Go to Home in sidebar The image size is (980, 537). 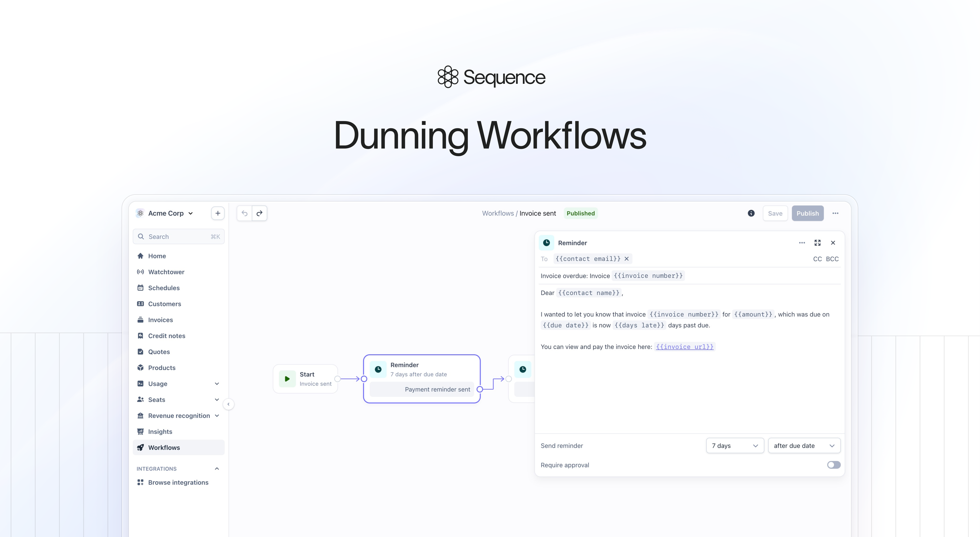click(178, 256)
